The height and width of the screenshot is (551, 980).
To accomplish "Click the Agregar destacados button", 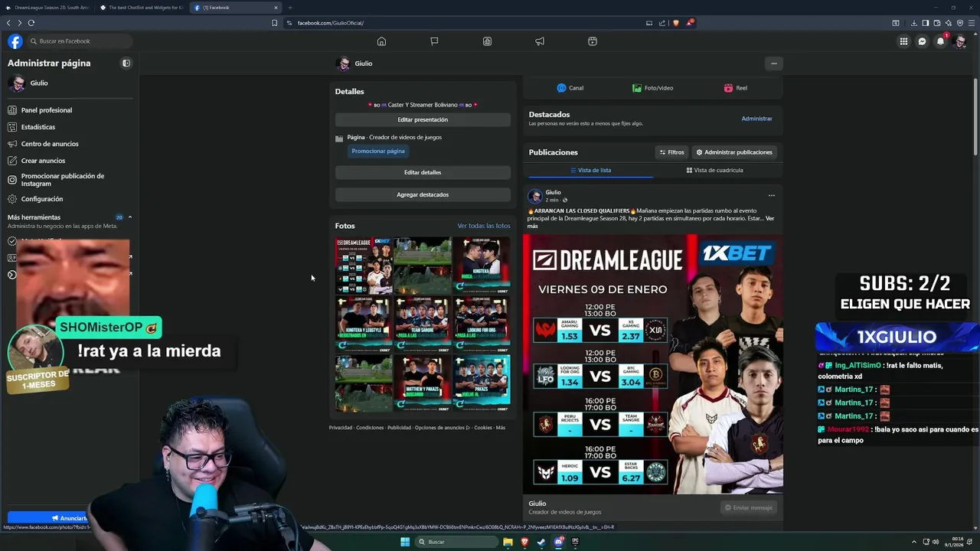I will [x=423, y=194].
